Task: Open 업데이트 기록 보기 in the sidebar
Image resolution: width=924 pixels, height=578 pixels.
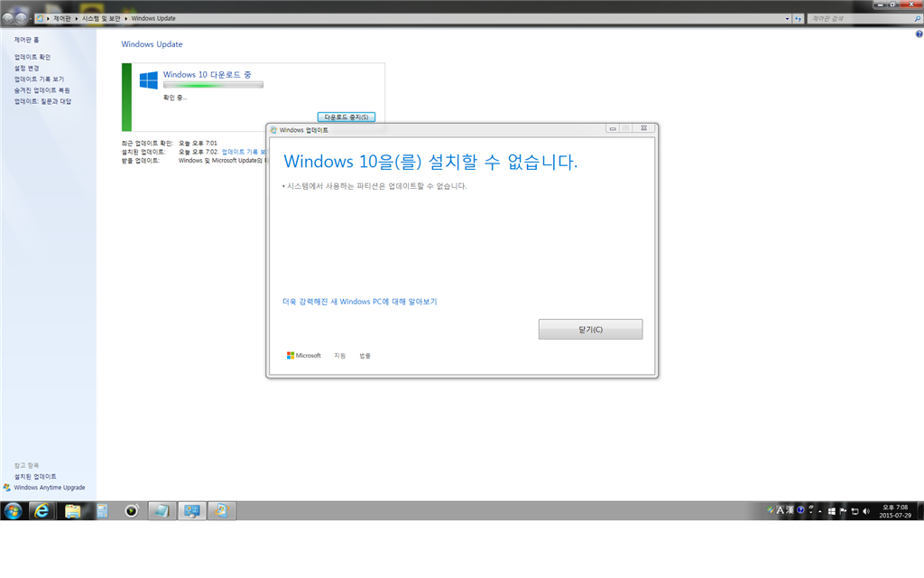Action: 39,79
